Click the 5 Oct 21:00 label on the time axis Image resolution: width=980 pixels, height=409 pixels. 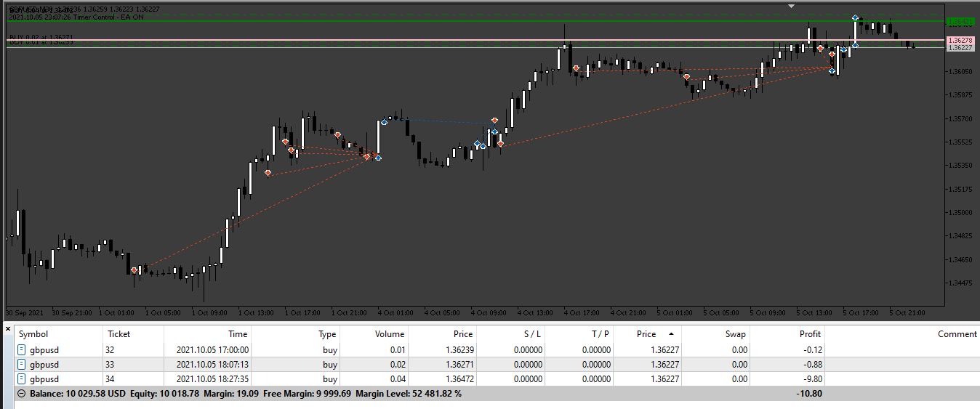(x=907, y=312)
